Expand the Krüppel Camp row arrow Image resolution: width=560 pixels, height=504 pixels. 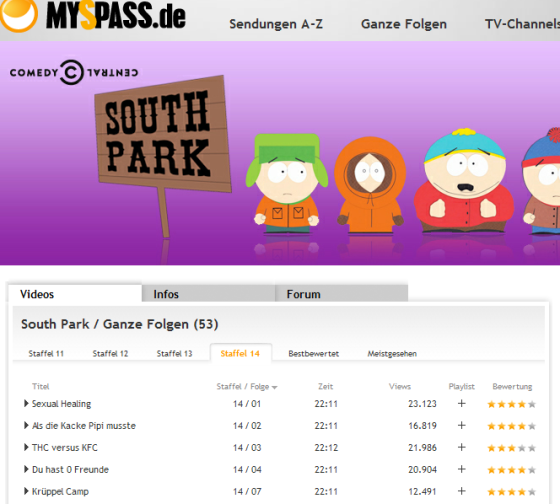point(26,491)
